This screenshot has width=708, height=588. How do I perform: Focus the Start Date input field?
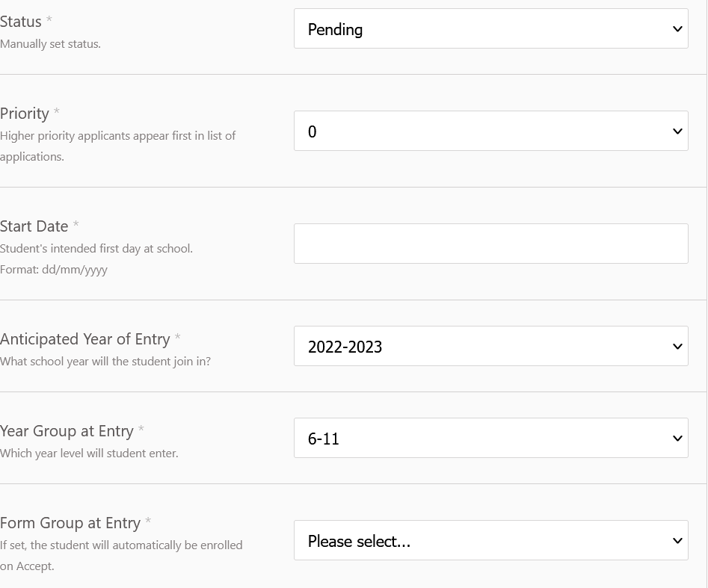(x=490, y=244)
